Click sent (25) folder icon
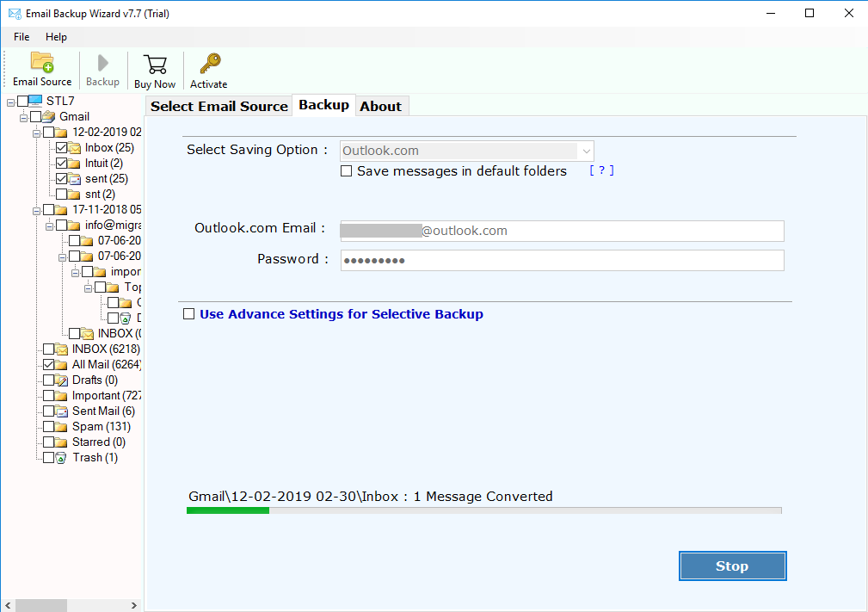This screenshot has height=612, width=868. [74, 179]
